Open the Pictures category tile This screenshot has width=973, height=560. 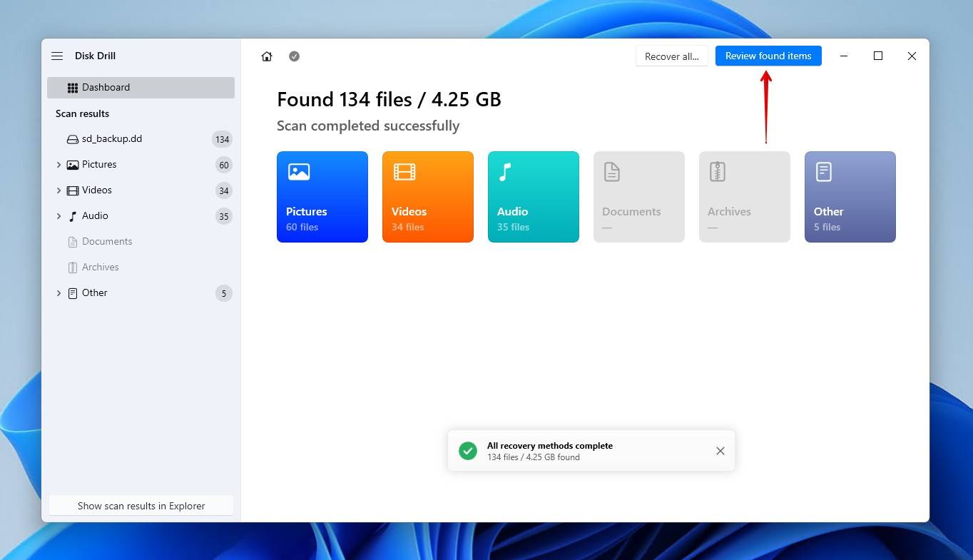pyautogui.click(x=322, y=197)
